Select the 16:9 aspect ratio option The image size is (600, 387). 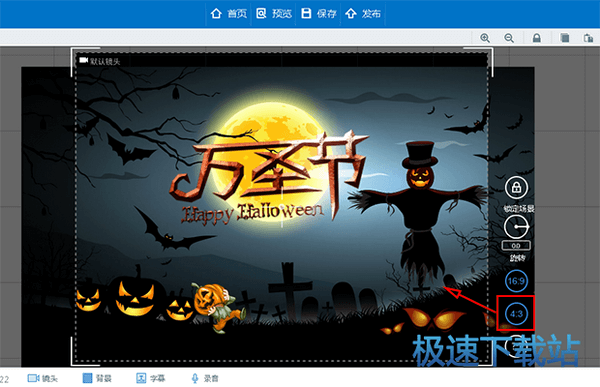tap(516, 281)
